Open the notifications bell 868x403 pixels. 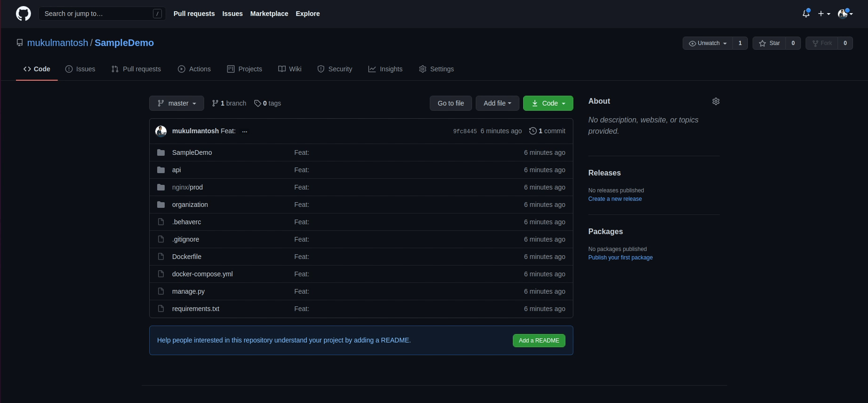[x=806, y=14]
